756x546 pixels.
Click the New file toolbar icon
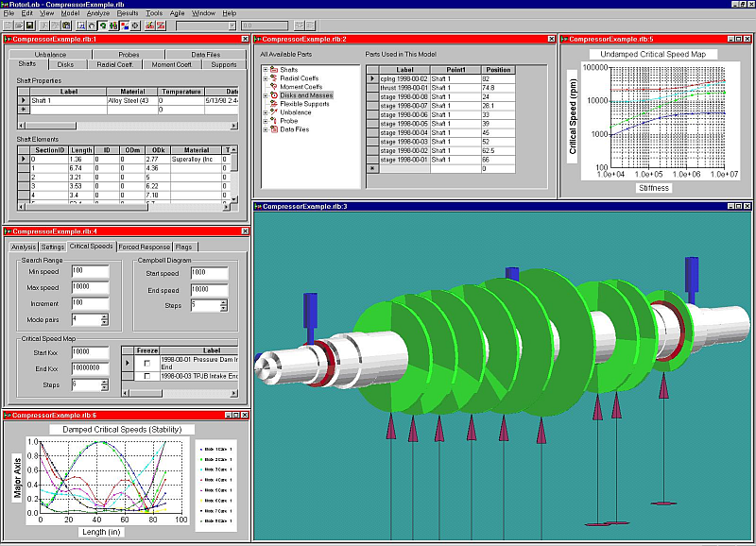point(9,26)
